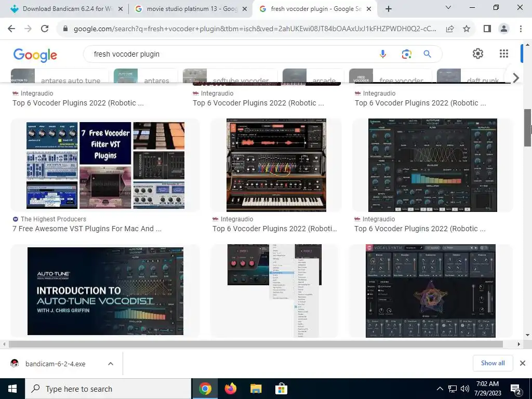532x399 pixels.
Task: Close the downloads bar
Action: pos(523,363)
